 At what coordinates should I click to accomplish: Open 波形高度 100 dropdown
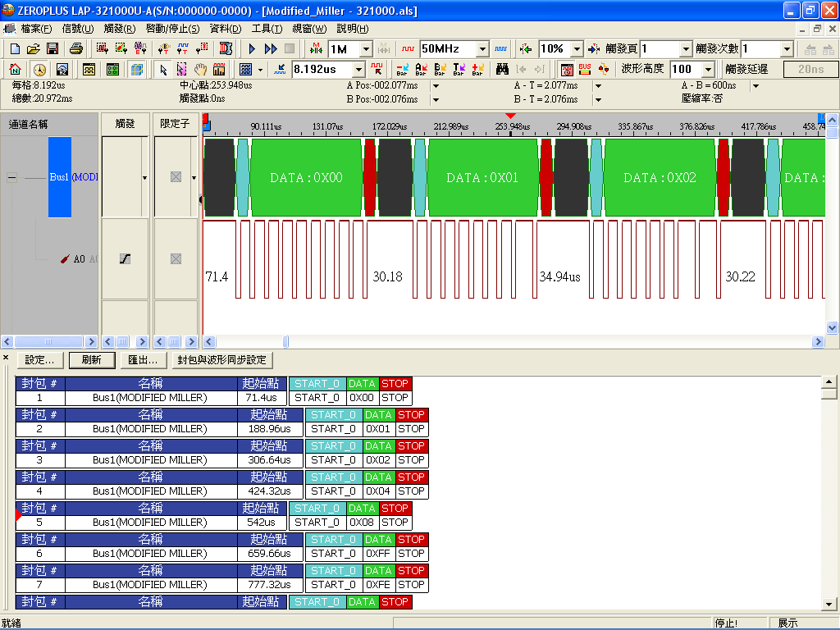[x=708, y=69]
